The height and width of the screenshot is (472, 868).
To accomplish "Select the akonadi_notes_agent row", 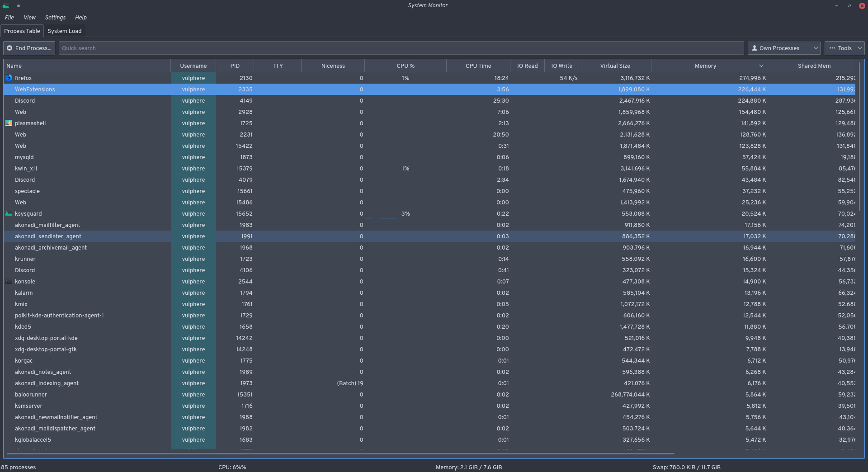I will (430, 372).
